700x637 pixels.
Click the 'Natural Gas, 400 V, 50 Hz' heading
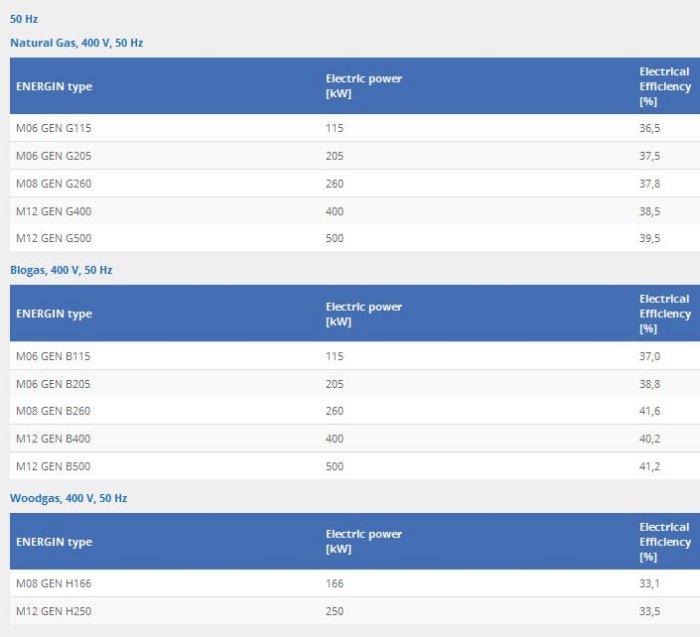[x=76, y=43]
